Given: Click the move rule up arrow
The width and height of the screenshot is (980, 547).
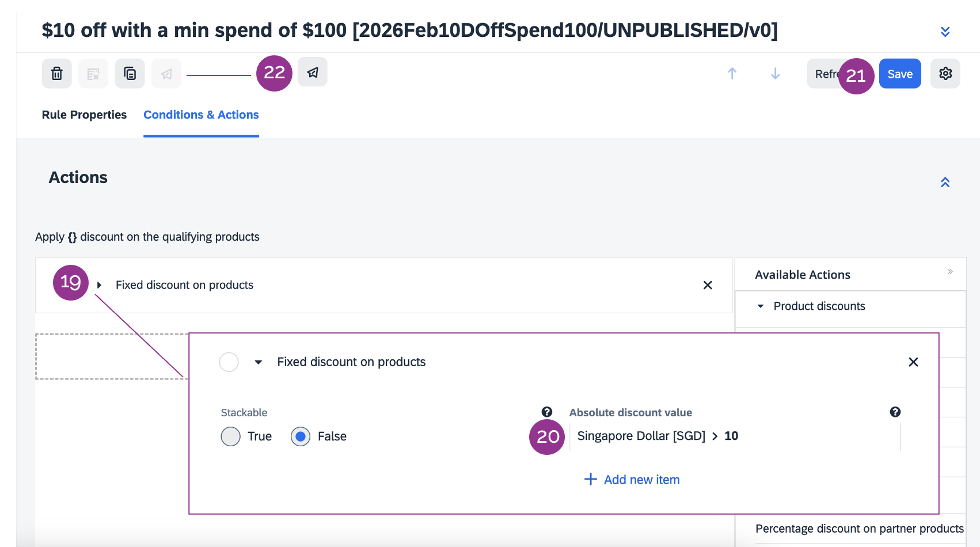Looking at the screenshot, I should (732, 74).
